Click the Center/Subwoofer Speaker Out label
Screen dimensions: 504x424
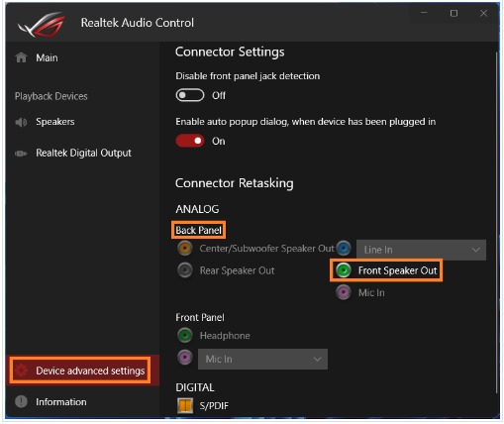pyautogui.click(x=266, y=249)
